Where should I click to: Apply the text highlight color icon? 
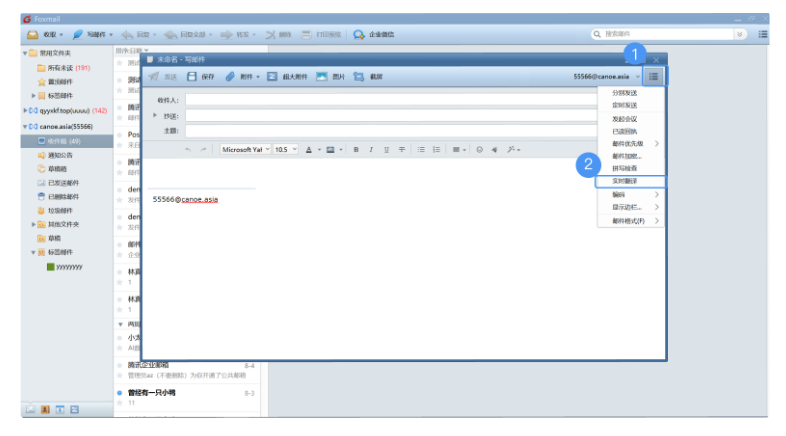pos(330,149)
